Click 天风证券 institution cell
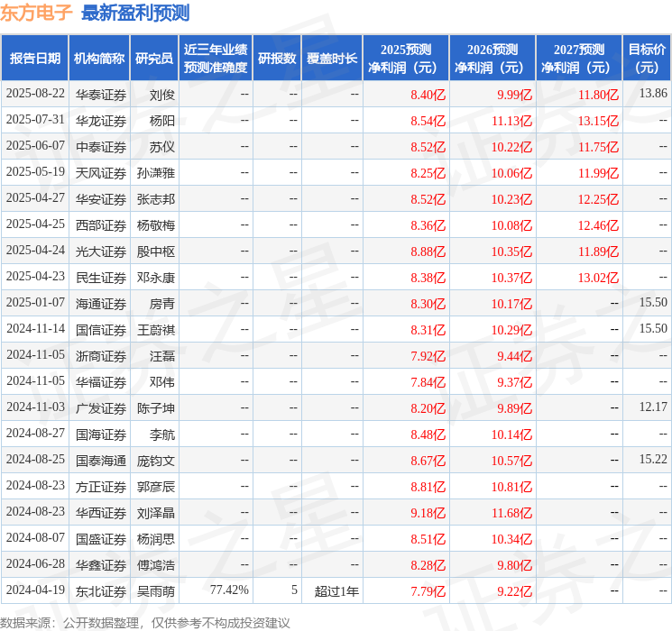The width and height of the screenshot is (672, 631). click(x=101, y=173)
